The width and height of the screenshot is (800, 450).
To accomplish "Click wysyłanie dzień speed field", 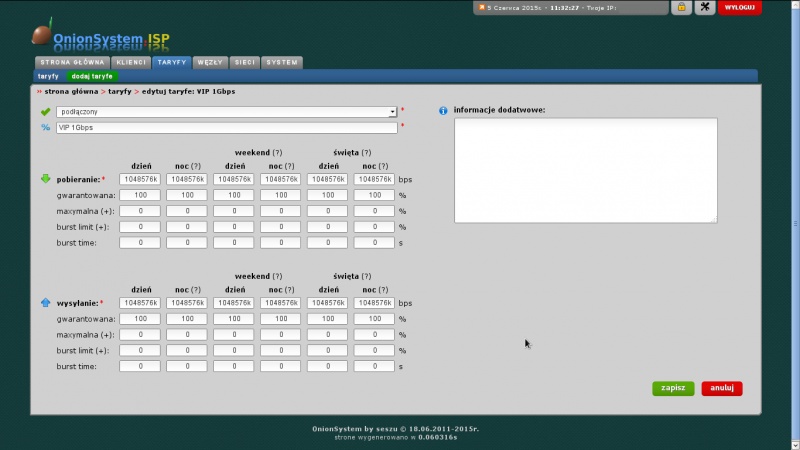I will 140,303.
